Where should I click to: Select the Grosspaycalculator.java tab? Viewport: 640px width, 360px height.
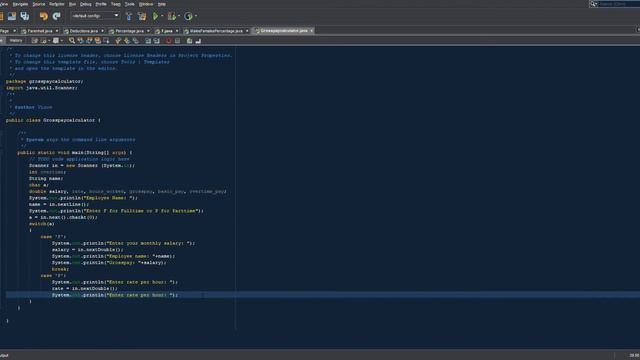pyautogui.click(x=284, y=31)
